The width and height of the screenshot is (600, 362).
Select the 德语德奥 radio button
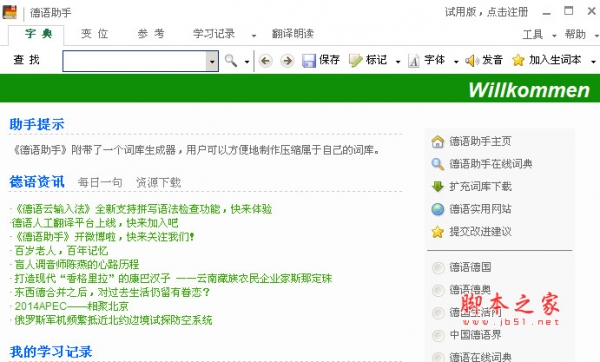[438, 290]
